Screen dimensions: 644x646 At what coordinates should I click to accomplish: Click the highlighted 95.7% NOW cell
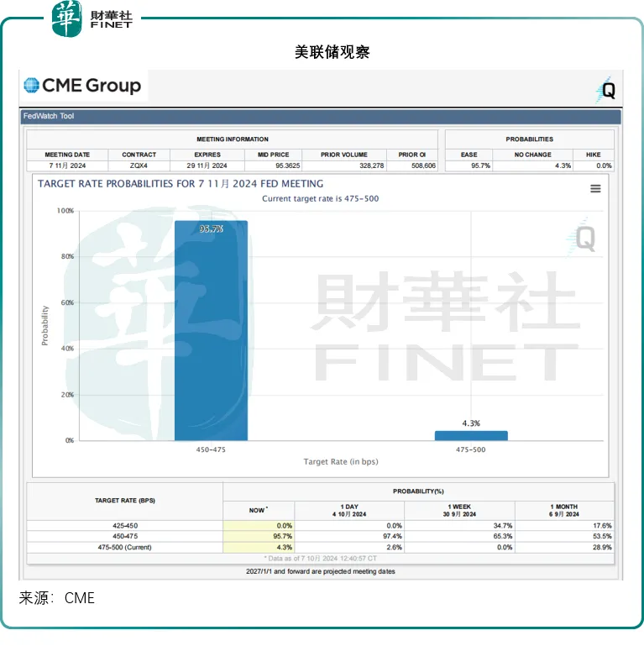click(259, 536)
